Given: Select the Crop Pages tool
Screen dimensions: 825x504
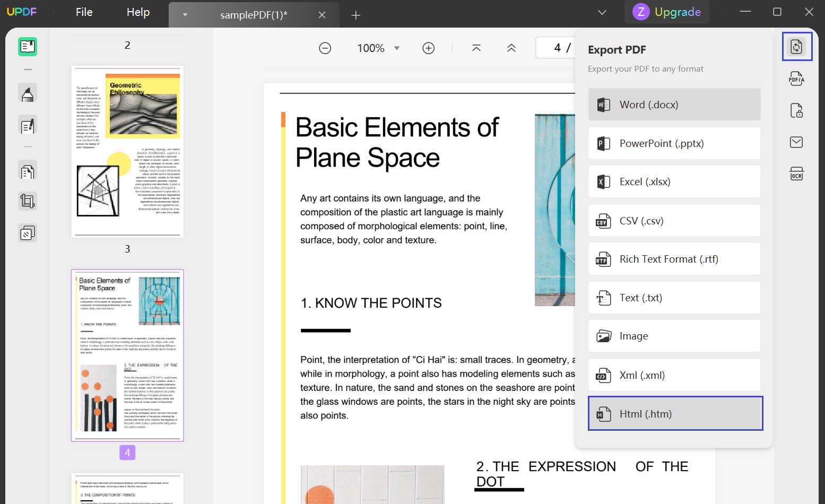Looking at the screenshot, I should [28, 201].
